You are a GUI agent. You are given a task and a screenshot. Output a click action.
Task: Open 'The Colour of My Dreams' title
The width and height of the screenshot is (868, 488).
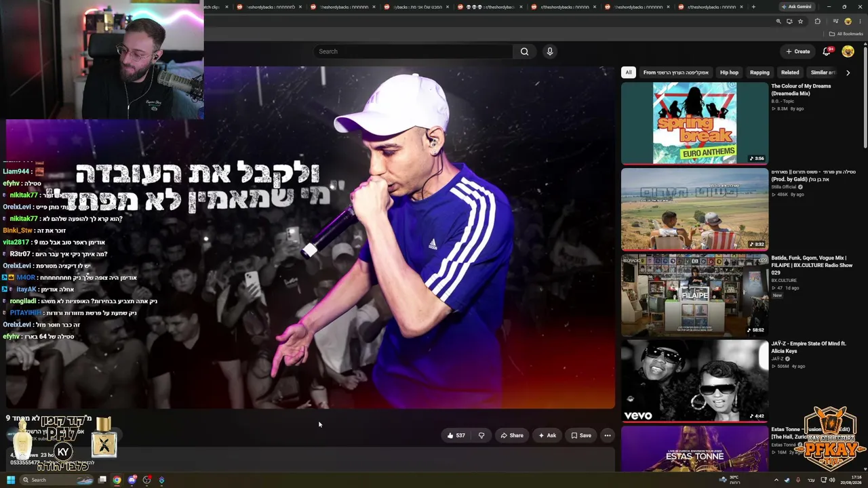[x=801, y=89]
